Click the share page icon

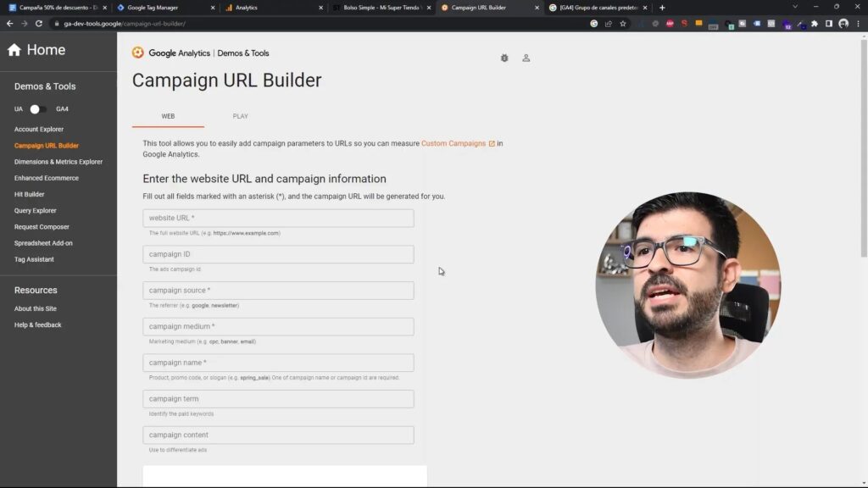click(609, 24)
